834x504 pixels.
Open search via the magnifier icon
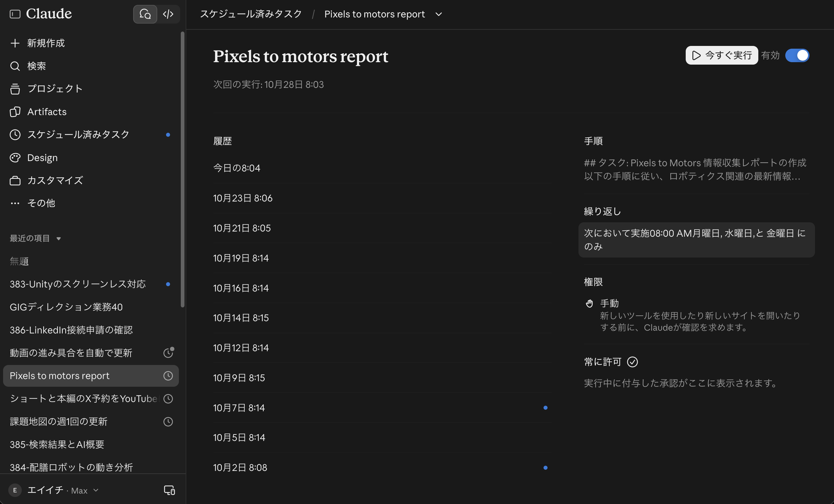click(15, 66)
